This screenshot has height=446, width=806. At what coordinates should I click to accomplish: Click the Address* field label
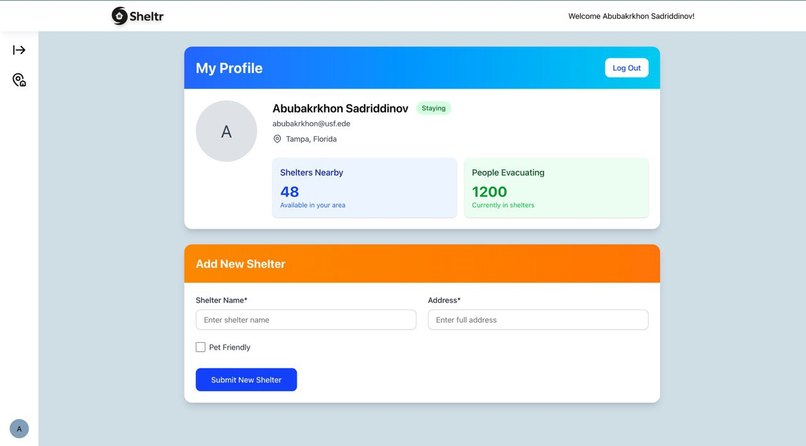pos(444,300)
